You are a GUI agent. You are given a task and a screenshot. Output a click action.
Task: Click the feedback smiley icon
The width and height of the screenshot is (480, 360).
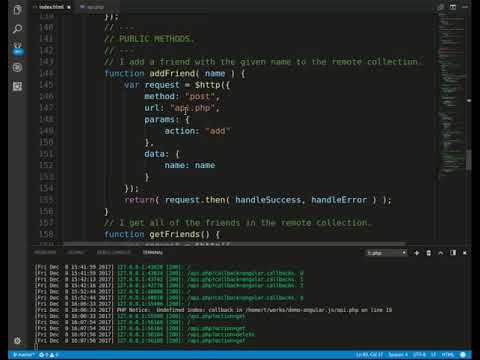coord(463,355)
